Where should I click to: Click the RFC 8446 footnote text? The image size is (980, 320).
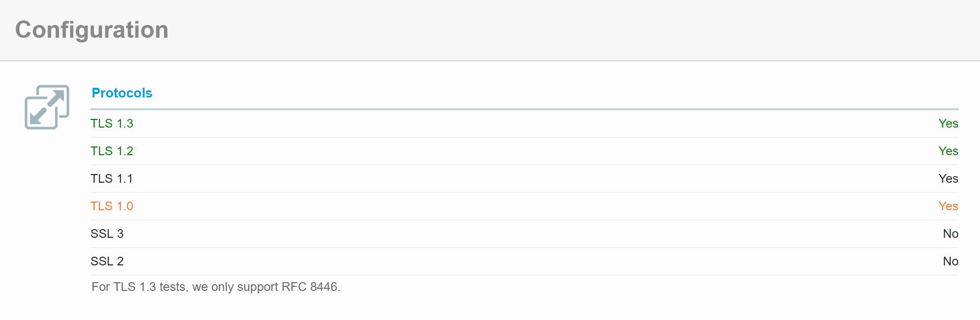[309, 287]
